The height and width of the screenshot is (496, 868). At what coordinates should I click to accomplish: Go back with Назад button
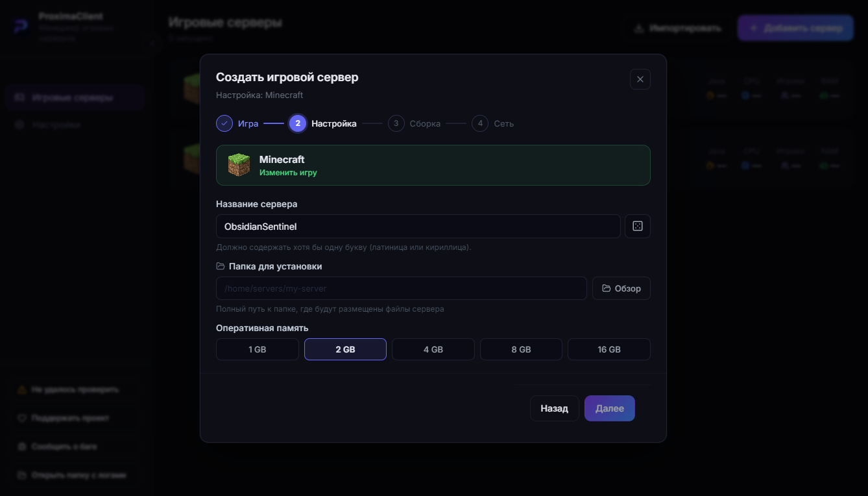pos(555,408)
